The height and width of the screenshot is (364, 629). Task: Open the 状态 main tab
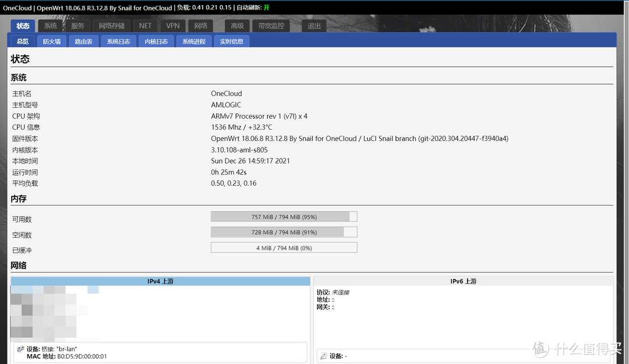click(x=23, y=26)
